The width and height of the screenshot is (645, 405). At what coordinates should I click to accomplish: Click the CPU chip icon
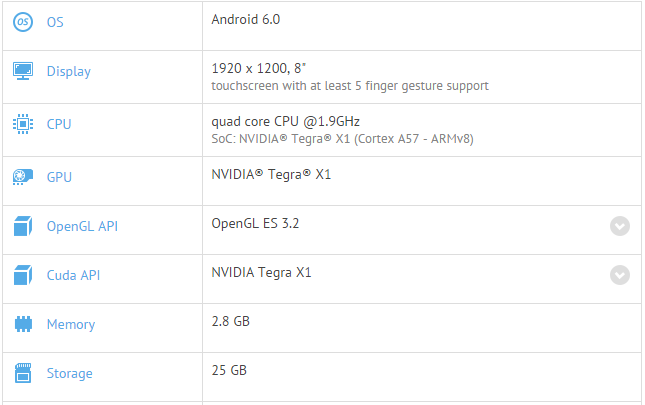(x=23, y=125)
